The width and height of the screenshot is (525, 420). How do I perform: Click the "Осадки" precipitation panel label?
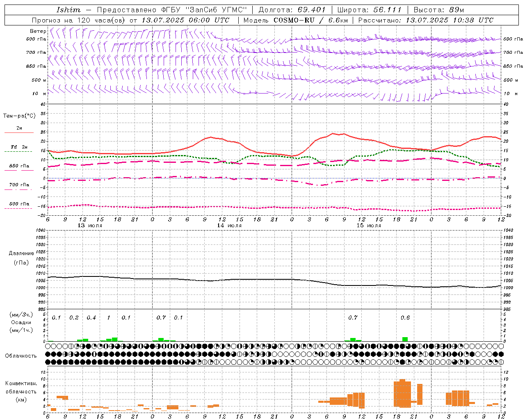pyautogui.click(x=21, y=322)
